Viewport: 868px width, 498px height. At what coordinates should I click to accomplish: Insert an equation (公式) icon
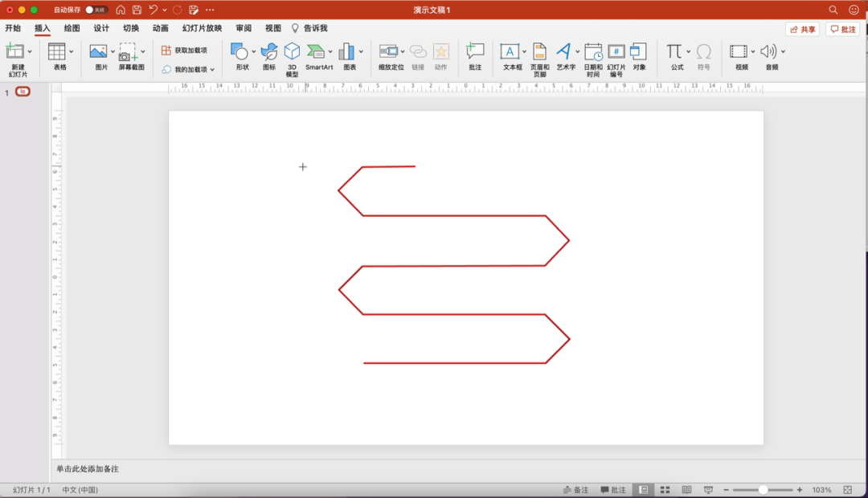674,51
